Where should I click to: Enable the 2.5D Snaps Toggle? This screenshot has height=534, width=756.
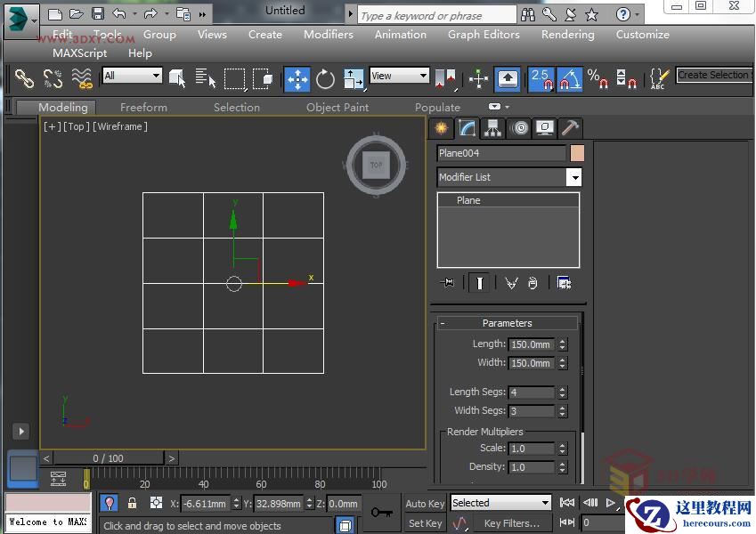[x=541, y=79]
